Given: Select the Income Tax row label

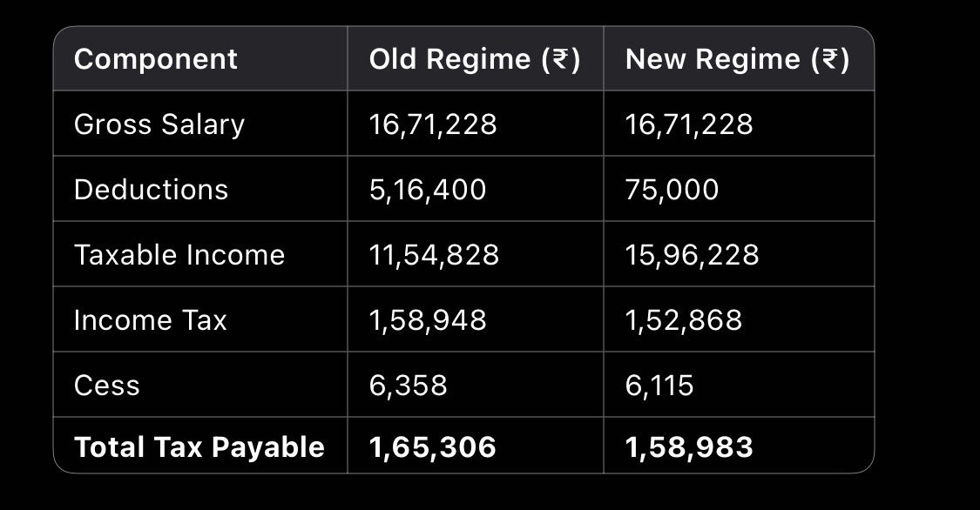Looking at the screenshot, I should (150, 320).
